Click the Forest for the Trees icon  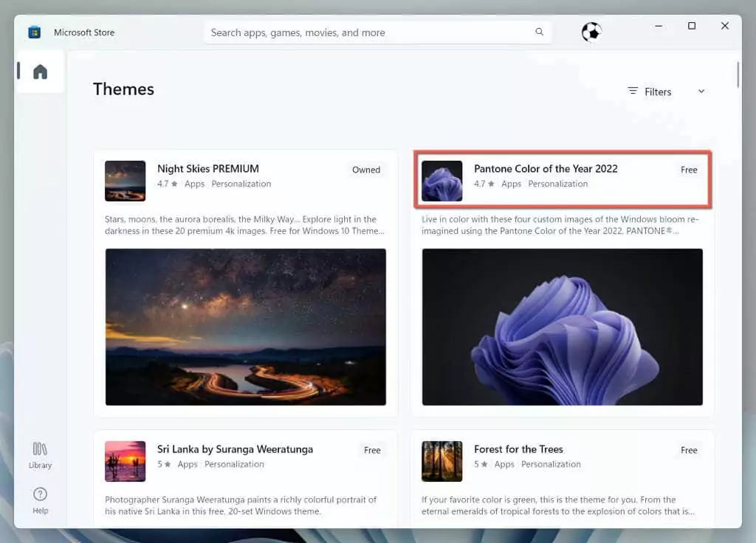[x=441, y=461]
